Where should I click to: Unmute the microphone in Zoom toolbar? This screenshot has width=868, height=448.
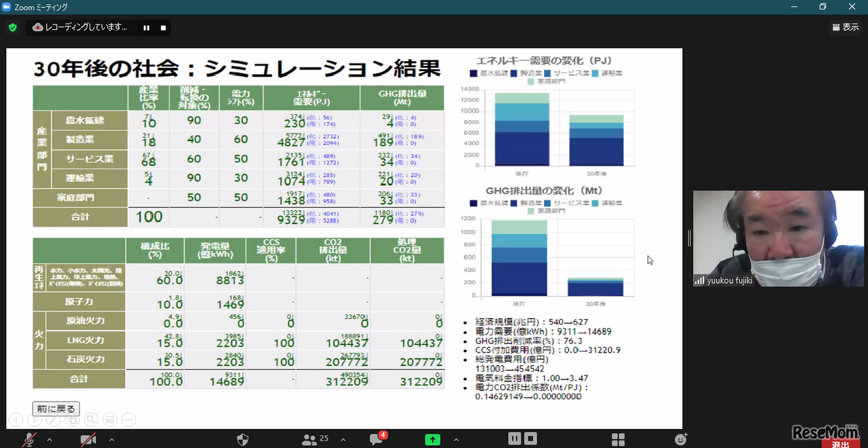pos(28,440)
